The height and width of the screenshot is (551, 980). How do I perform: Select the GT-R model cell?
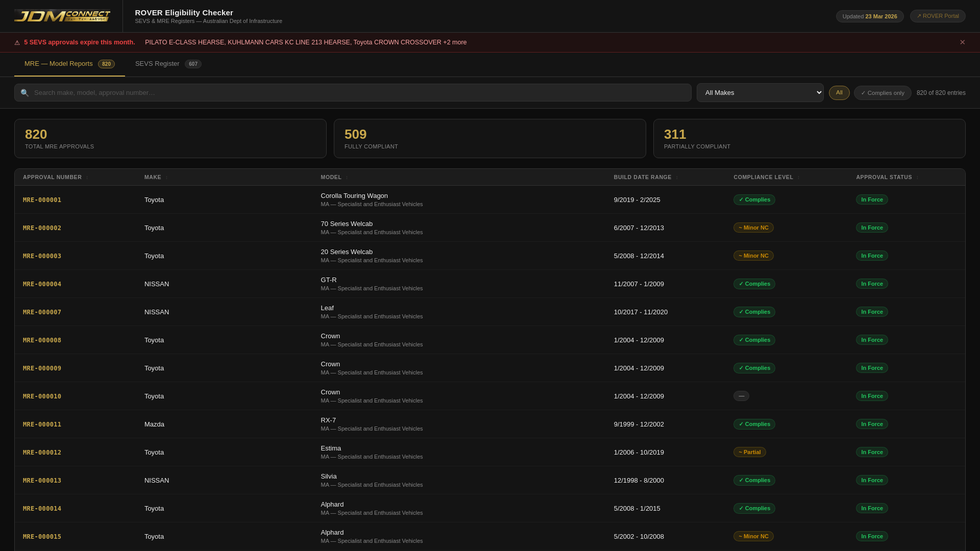pyautogui.click(x=372, y=284)
